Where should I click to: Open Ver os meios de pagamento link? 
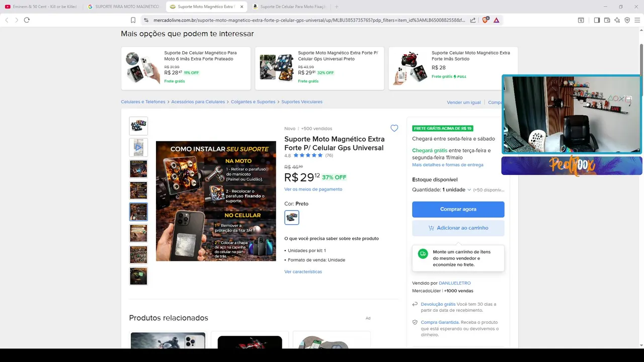pos(313,189)
